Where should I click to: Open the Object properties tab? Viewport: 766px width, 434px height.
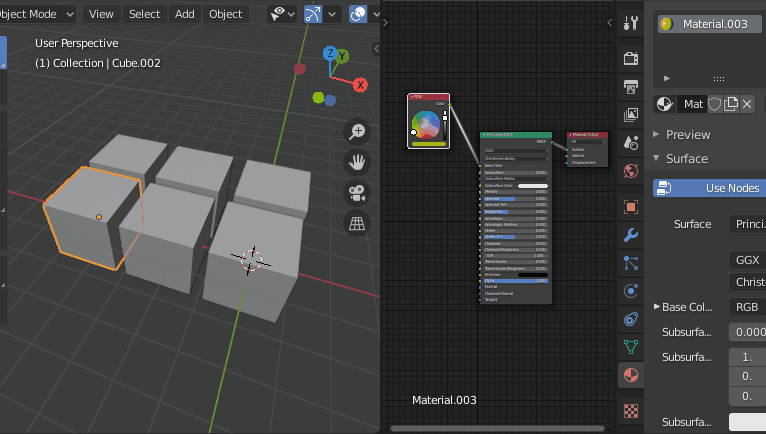pos(631,207)
